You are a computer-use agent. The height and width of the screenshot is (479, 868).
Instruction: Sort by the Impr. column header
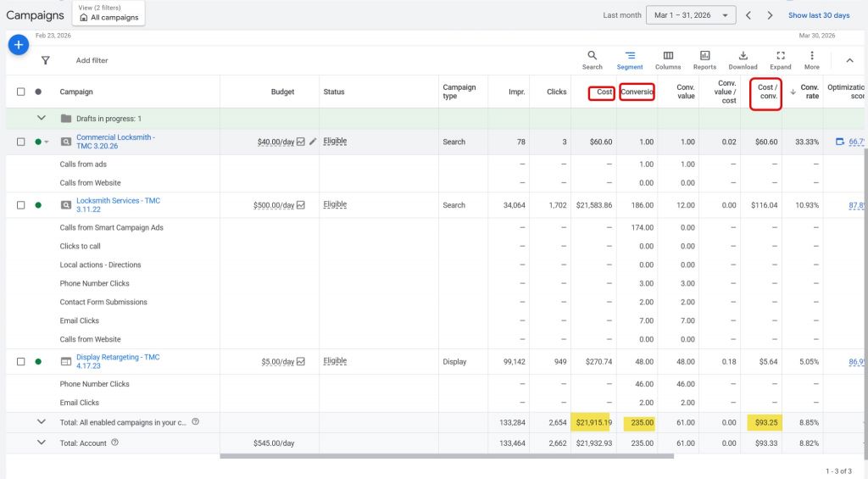(x=516, y=92)
